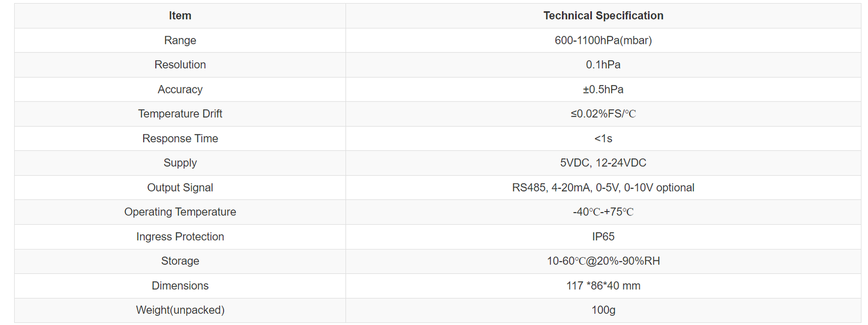Select the Response Time label
The height and width of the screenshot is (325, 868).
click(x=180, y=138)
